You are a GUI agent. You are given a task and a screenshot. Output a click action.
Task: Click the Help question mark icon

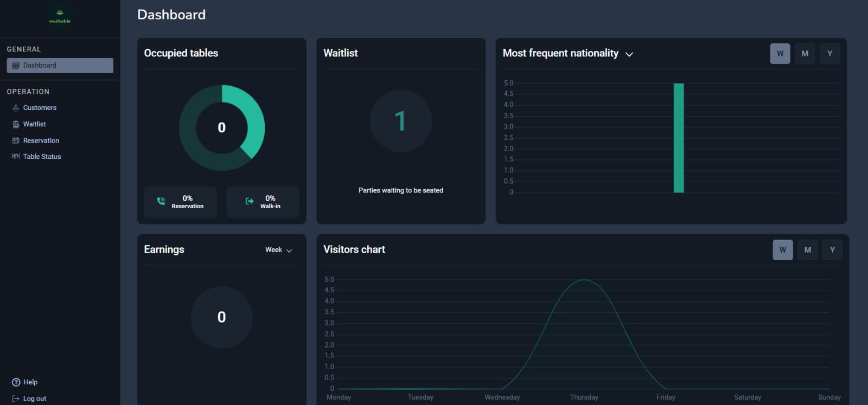[x=16, y=382]
